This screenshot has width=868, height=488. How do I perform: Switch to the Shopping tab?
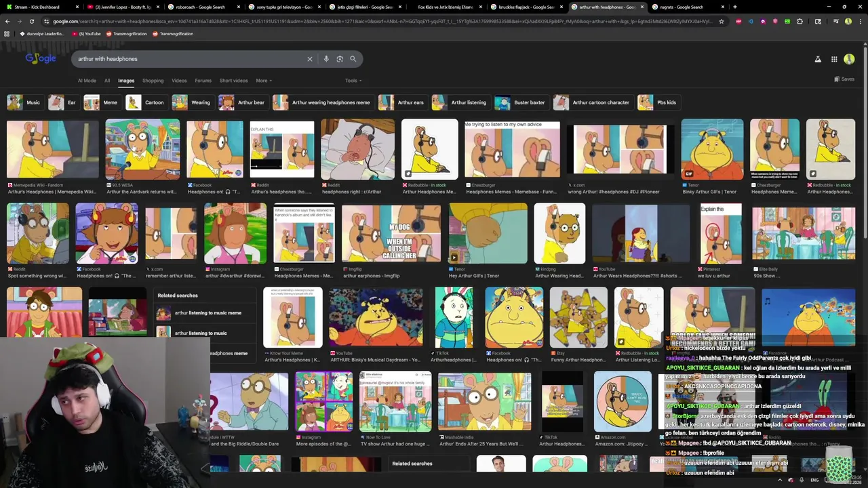[x=153, y=81]
